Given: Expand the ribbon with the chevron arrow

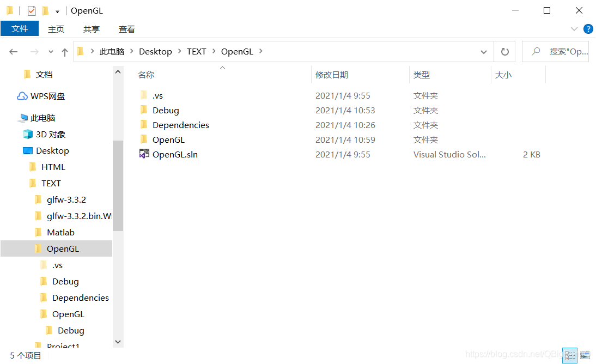Looking at the screenshot, I should (574, 29).
